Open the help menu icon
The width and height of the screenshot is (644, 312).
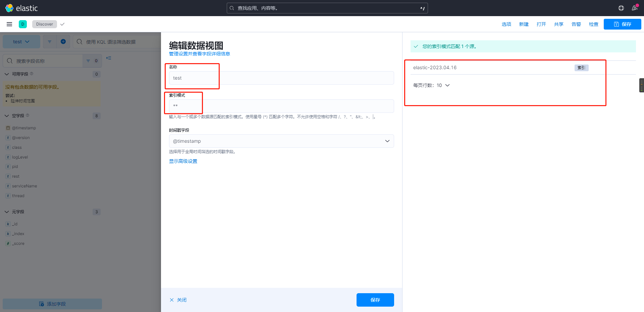click(x=621, y=8)
